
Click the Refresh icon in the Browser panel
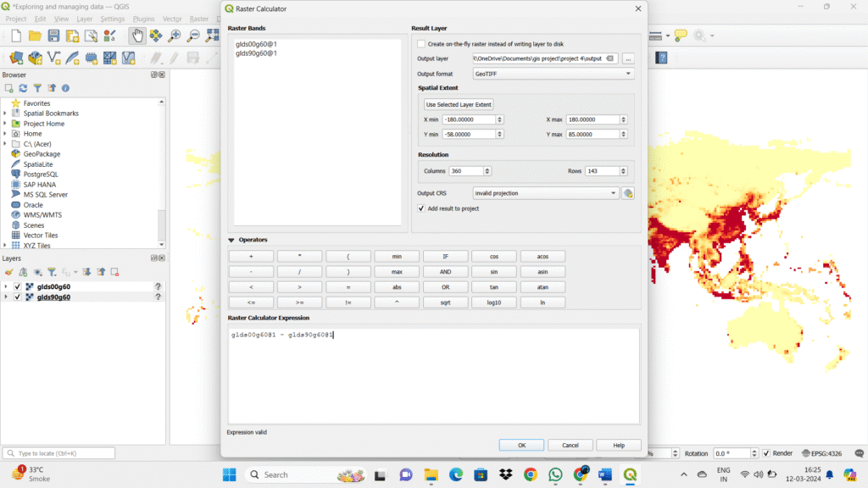coord(23,88)
